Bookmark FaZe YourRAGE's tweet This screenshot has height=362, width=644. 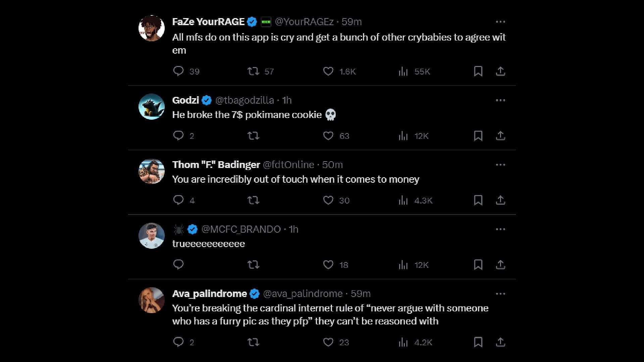[478, 71]
